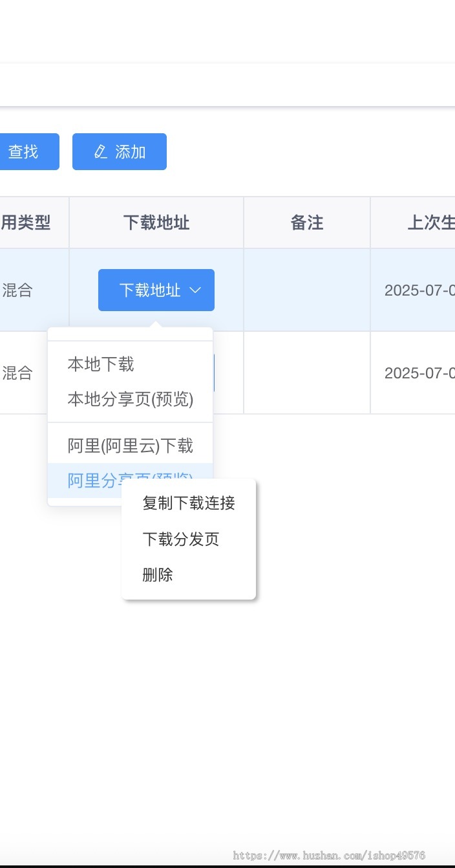Click empty 备注 cell in second row

307,373
